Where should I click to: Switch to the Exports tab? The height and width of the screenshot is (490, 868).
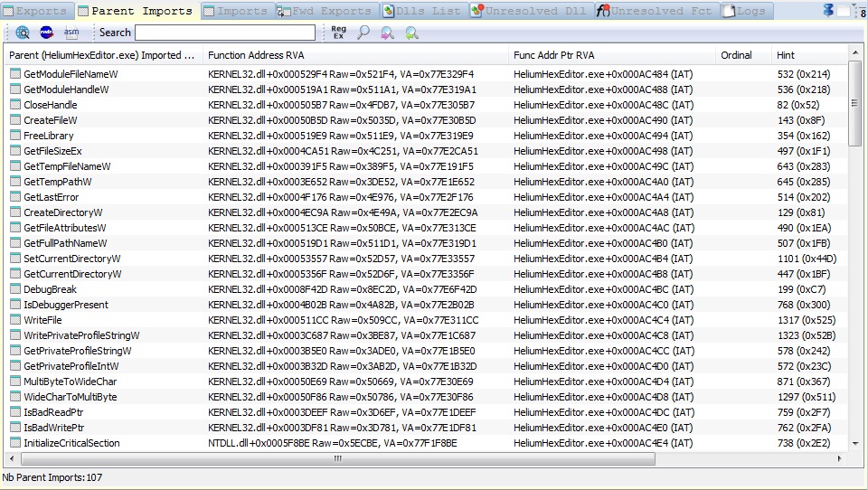coord(36,11)
